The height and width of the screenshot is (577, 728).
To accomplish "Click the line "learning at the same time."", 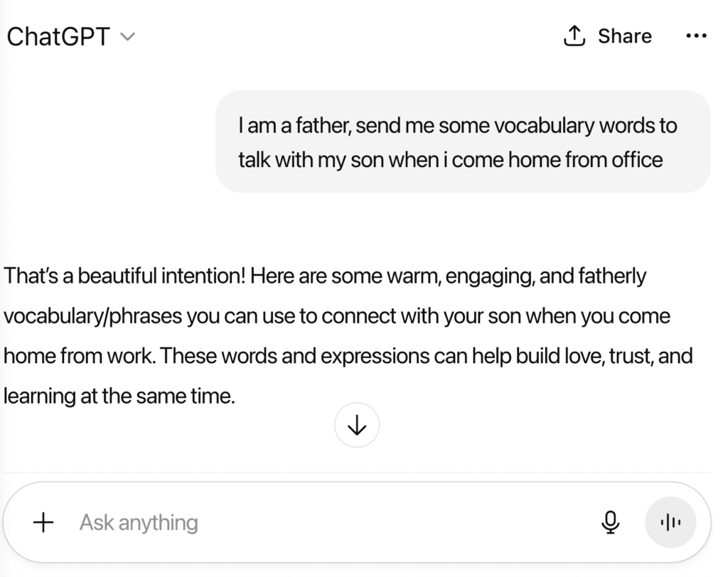I will pos(119,397).
